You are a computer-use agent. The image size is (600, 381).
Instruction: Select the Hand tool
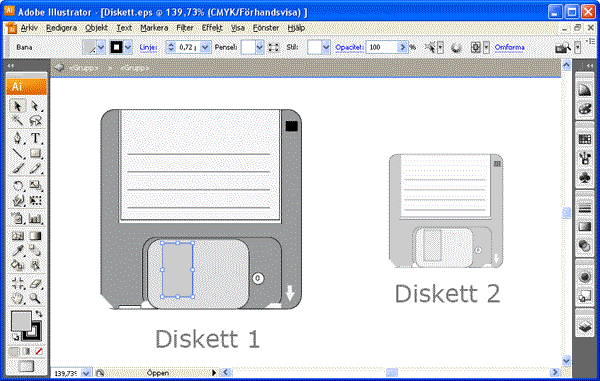click(18, 298)
